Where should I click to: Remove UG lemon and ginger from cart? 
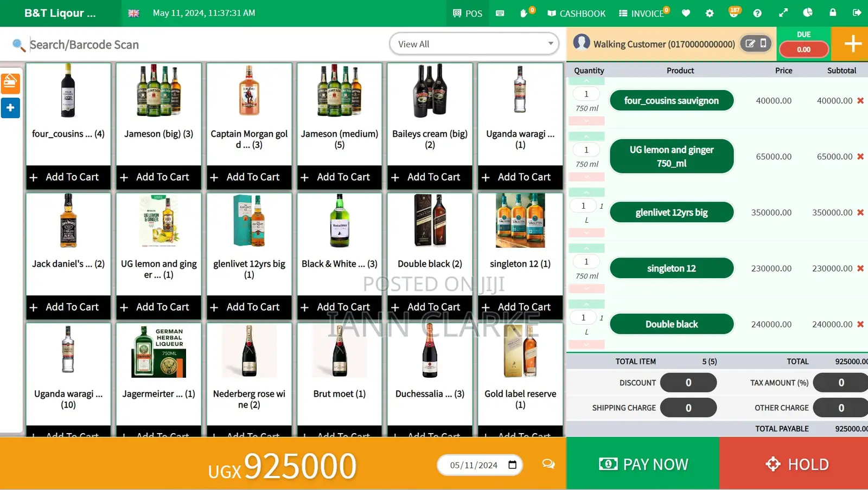point(860,157)
